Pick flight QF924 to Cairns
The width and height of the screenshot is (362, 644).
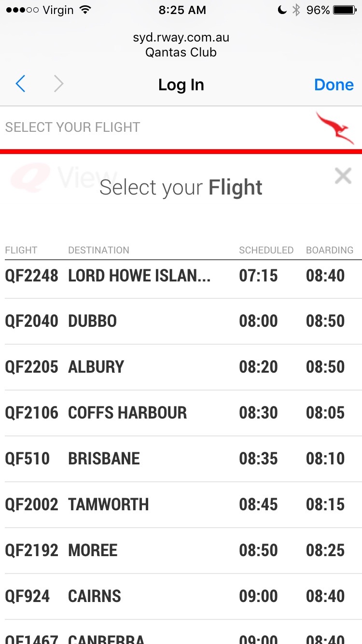tap(181, 596)
